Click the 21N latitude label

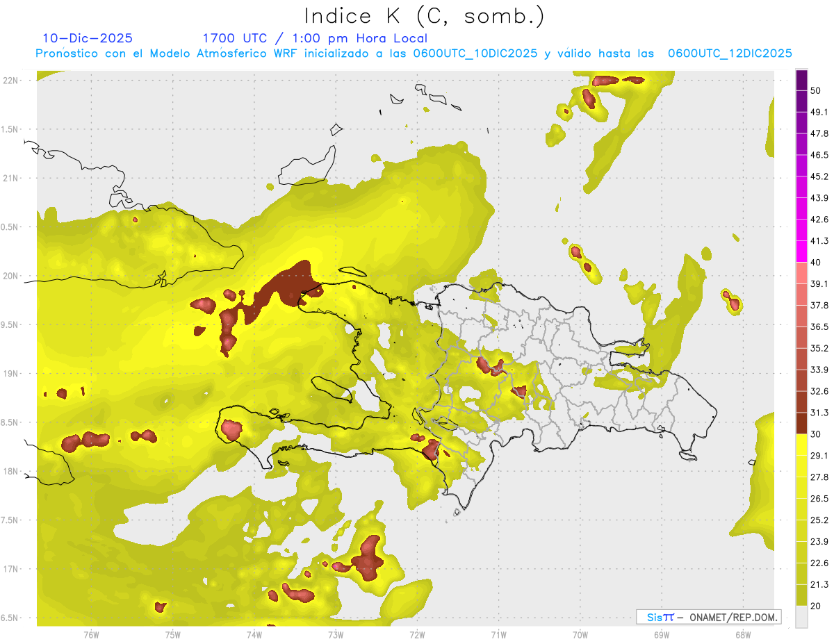pyautogui.click(x=10, y=178)
